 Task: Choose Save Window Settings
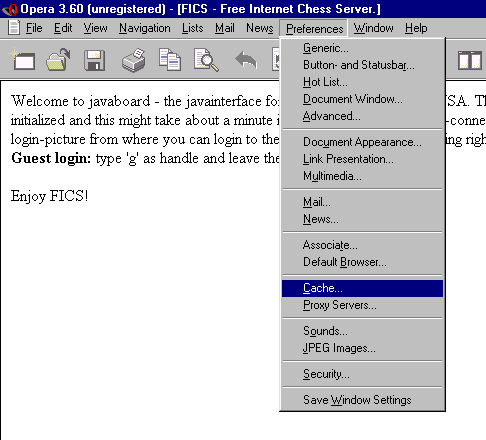click(x=362, y=400)
